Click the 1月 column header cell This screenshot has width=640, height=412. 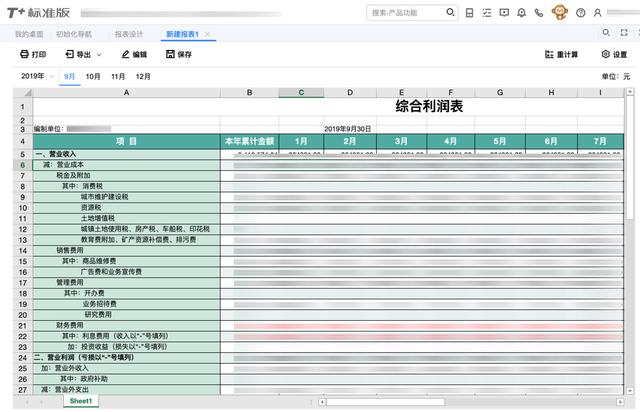301,141
